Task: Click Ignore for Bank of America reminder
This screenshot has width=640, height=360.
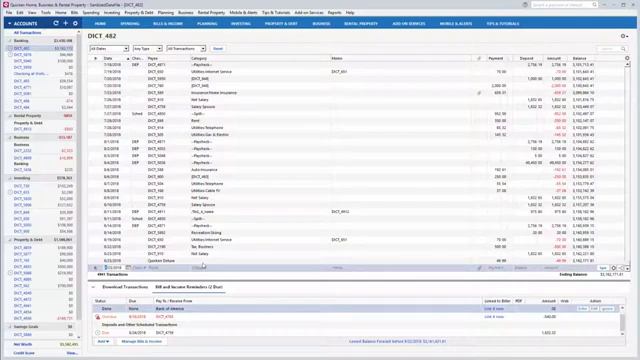Action: [607, 309]
